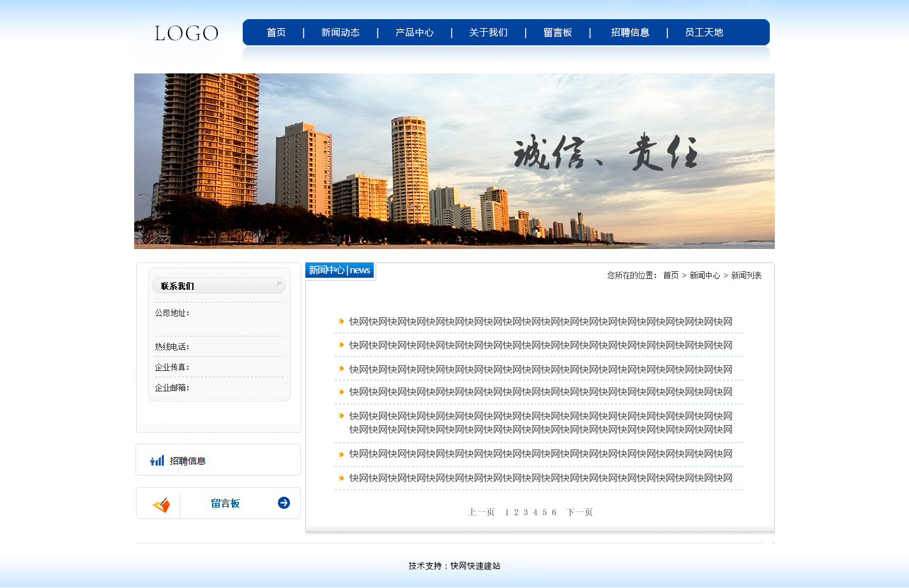Go to previous page with 上一页
Image resolution: width=909 pixels, height=588 pixels.
coord(481,512)
